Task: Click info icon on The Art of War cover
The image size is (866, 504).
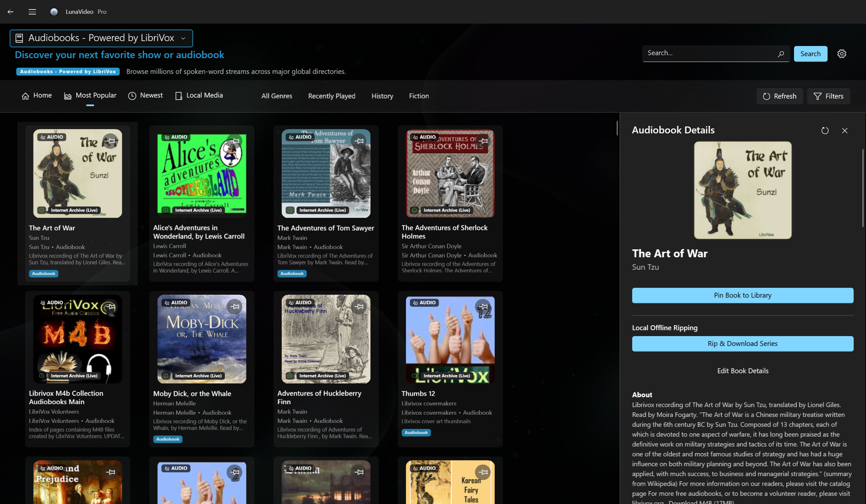Action: point(42,210)
